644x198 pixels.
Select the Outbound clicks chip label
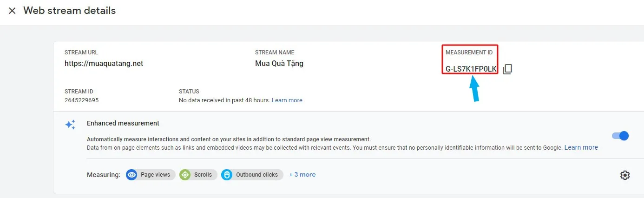256,175
